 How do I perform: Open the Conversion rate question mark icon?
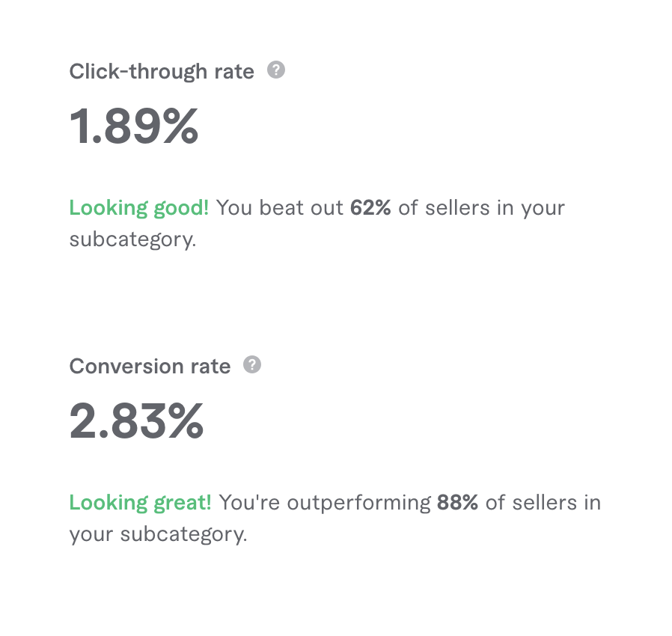pos(252,364)
